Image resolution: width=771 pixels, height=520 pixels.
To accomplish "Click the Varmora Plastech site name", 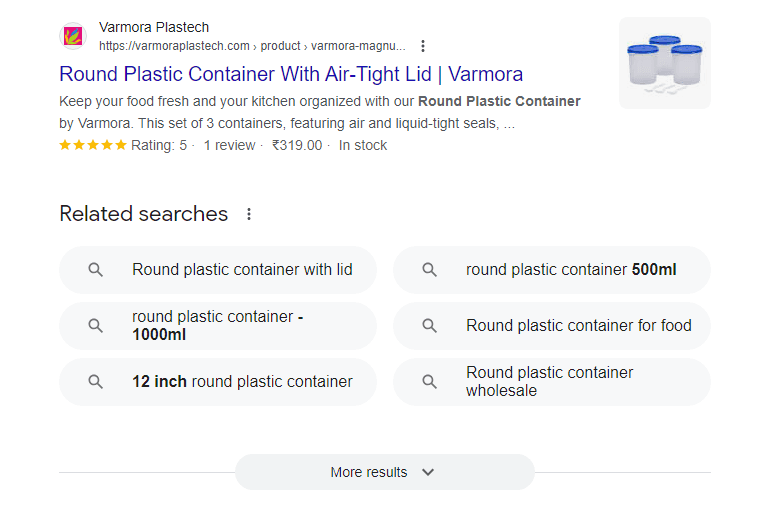I will coord(154,27).
